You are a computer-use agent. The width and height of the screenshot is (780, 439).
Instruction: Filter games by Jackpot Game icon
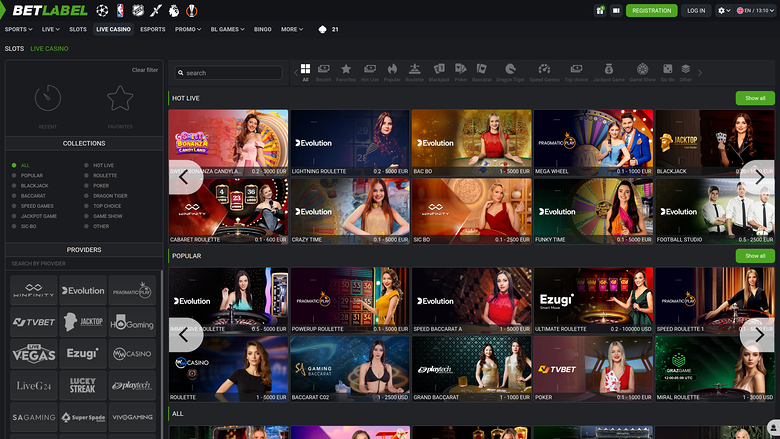[608, 72]
